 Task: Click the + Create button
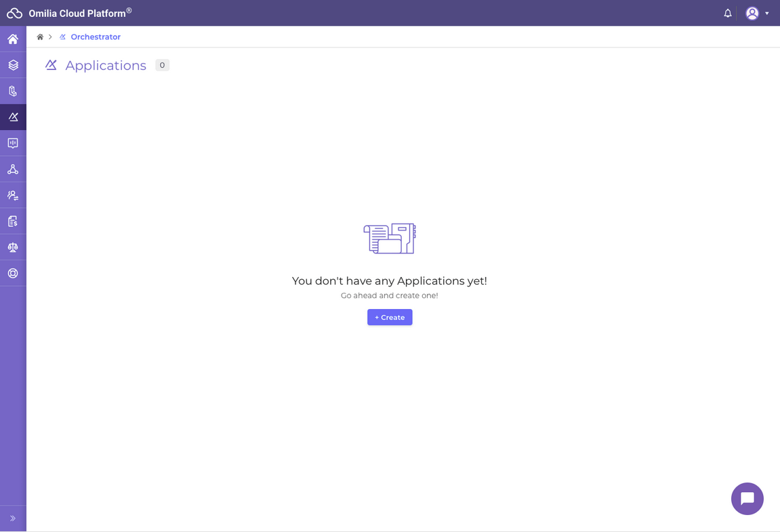pyautogui.click(x=390, y=317)
